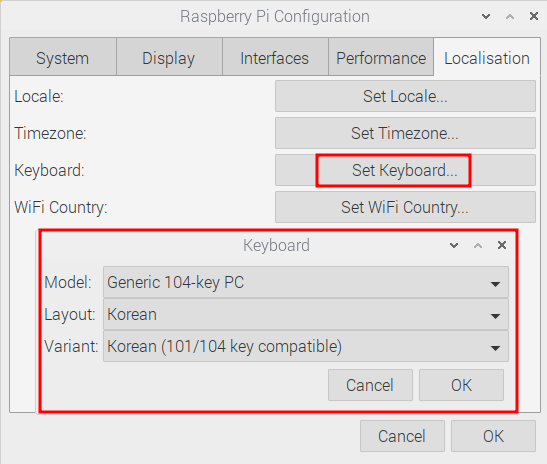Click the Raspberry Pi Configuration title text

point(275,17)
